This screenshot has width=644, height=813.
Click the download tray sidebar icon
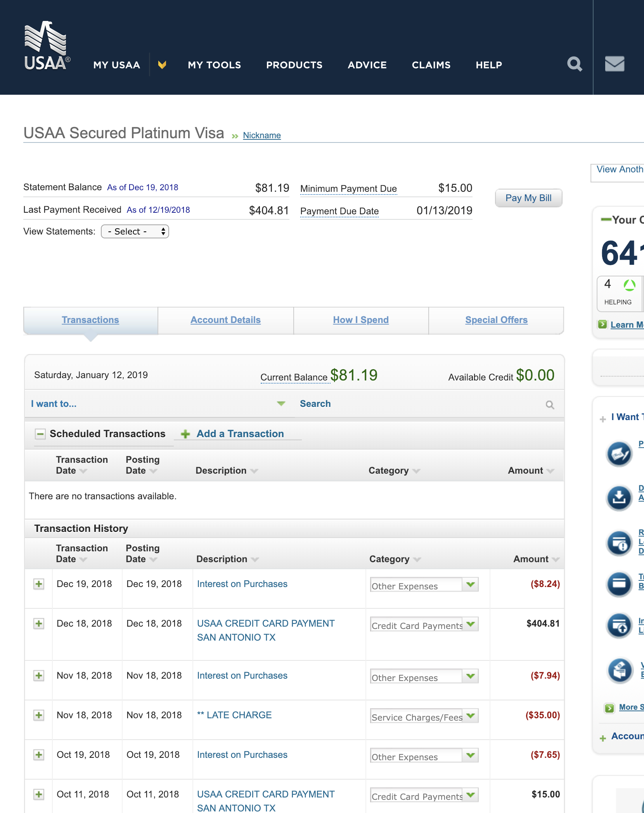pyautogui.click(x=619, y=498)
